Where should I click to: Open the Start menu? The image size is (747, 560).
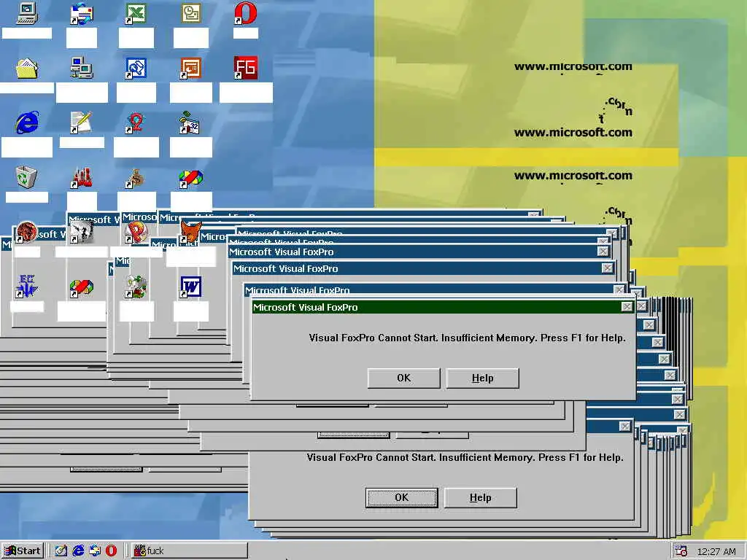coord(23,551)
